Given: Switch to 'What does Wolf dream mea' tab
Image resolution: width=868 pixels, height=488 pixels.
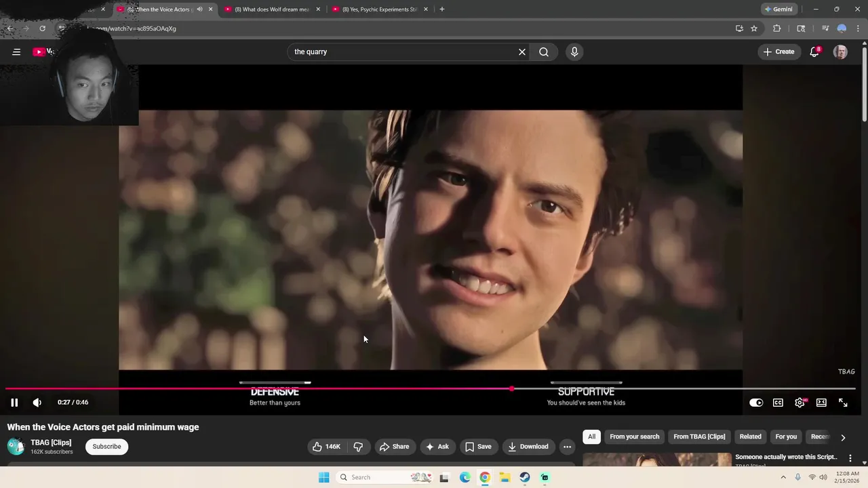Looking at the screenshot, I should 271,9.
